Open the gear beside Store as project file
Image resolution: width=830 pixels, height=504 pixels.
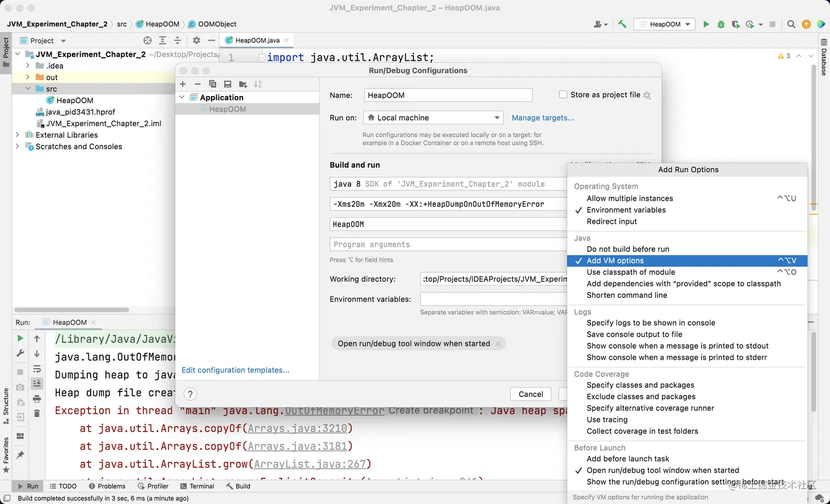[x=647, y=95]
